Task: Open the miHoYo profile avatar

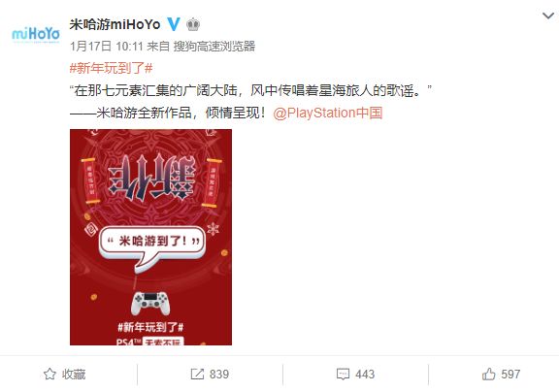Action: point(36,35)
